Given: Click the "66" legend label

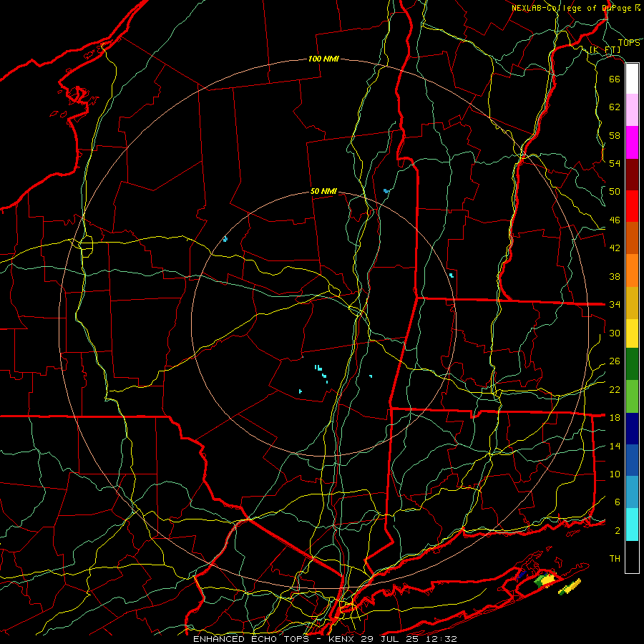Looking at the screenshot, I should pyautogui.click(x=615, y=79).
